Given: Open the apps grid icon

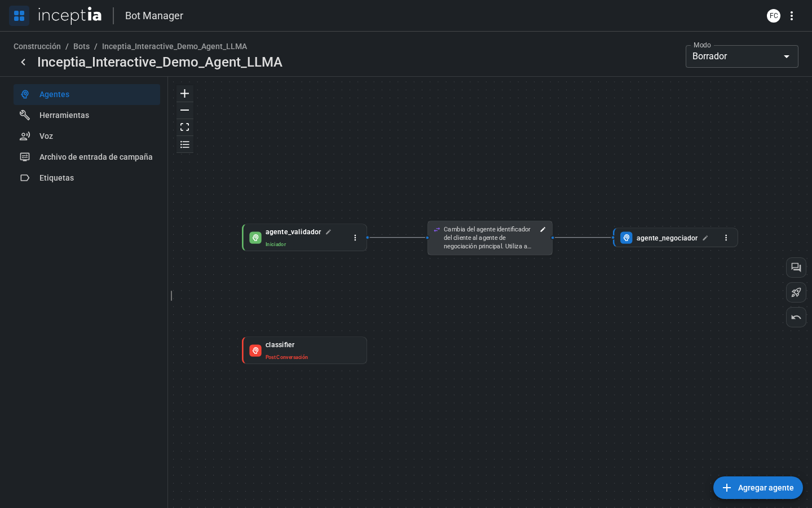Looking at the screenshot, I should [19, 16].
